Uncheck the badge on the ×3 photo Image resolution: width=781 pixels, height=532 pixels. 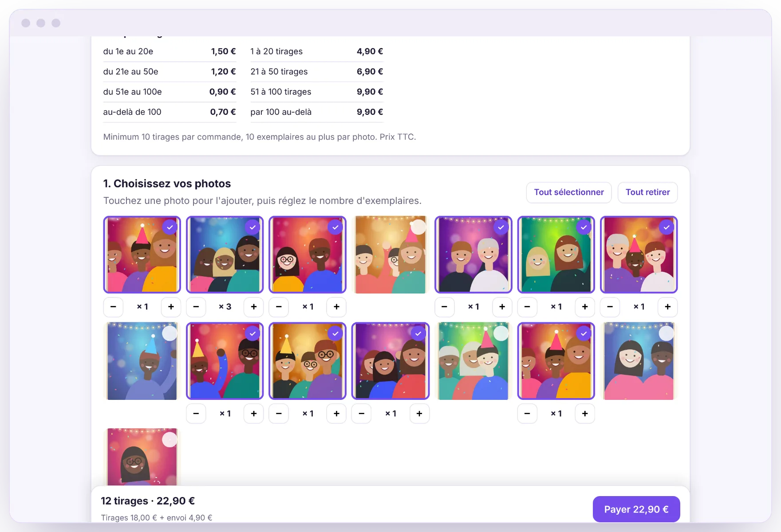[252, 227]
